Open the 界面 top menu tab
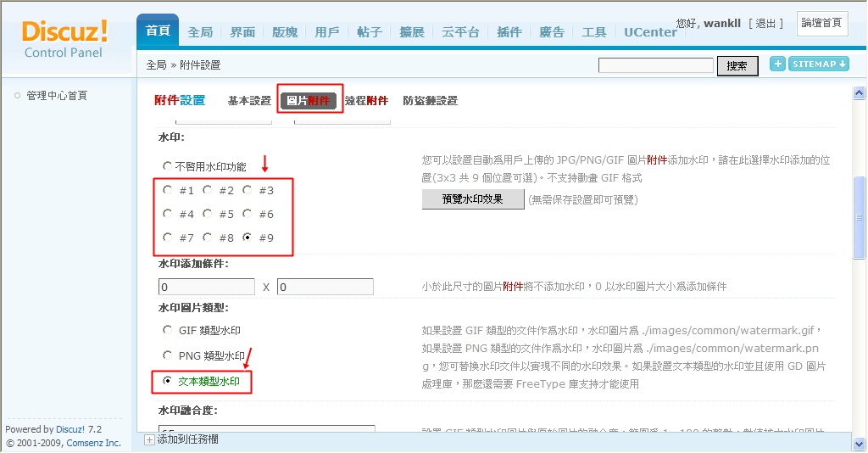Screen dimensions: 868x453 [242, 32]
